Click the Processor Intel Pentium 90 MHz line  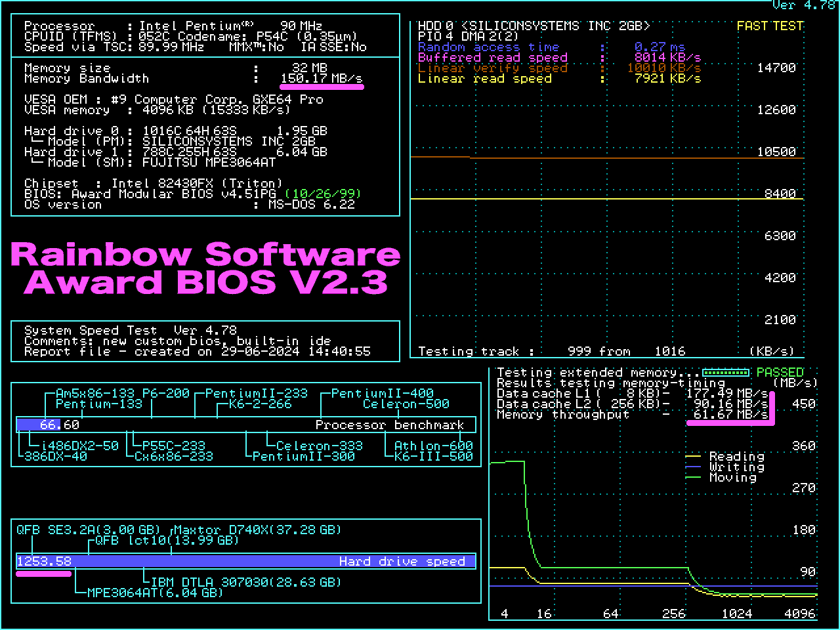tap(173, 26)
